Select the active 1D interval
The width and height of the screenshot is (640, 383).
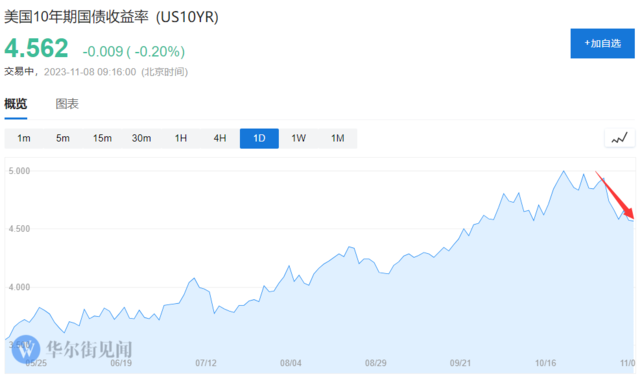coord(259,138)
